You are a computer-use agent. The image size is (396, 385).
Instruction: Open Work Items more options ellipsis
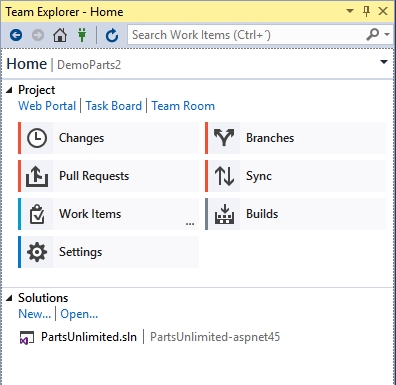click(x=190, y=224)
